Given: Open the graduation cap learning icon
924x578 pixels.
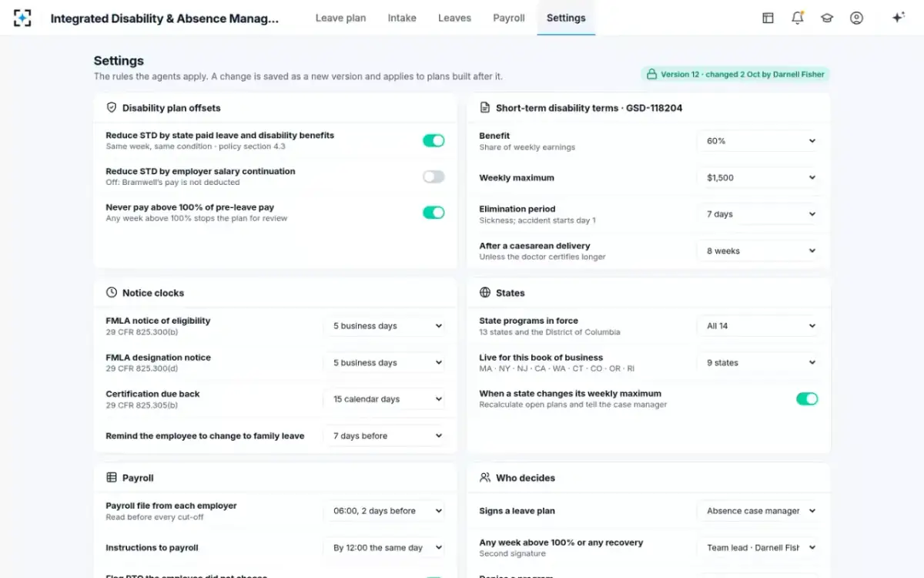Looking at the screenshot, I should click(x=827, y=18).
